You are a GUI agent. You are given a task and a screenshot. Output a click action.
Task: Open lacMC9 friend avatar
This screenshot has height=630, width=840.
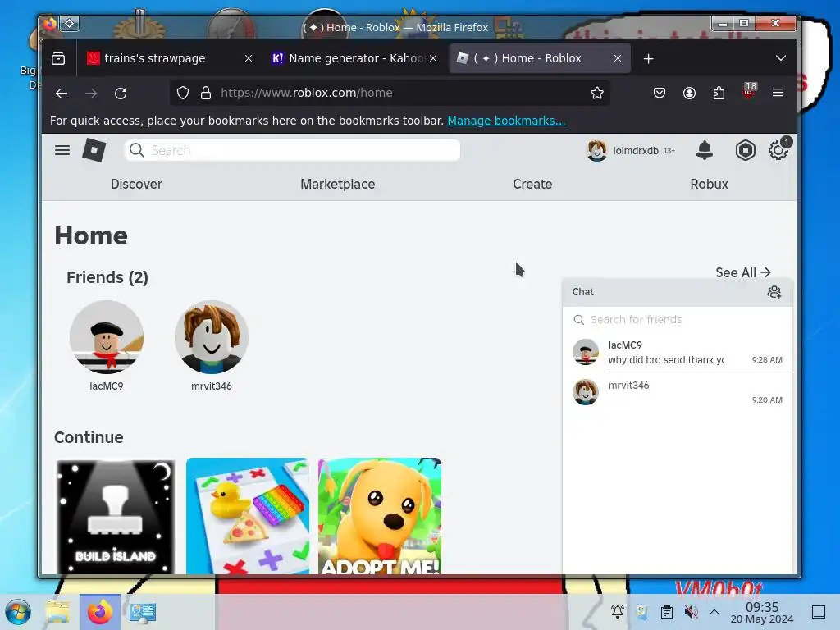[107, 337]
